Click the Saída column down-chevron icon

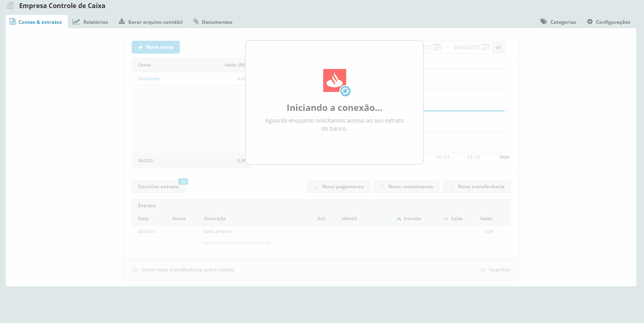pyautogui.click(x=446, y=219)
